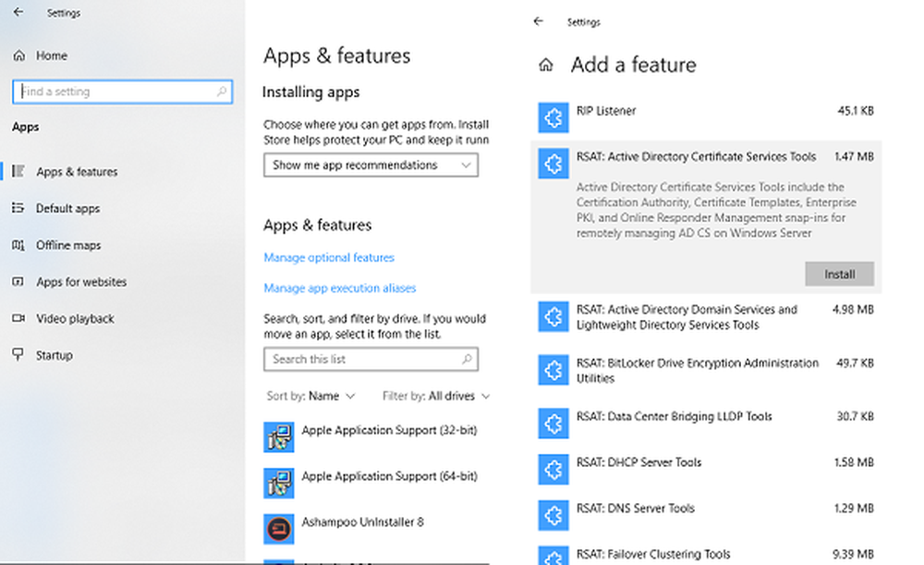Screen dimensions: 924x565
Task: Open the Filter by All drives dropdown
Action: point(436,396)
